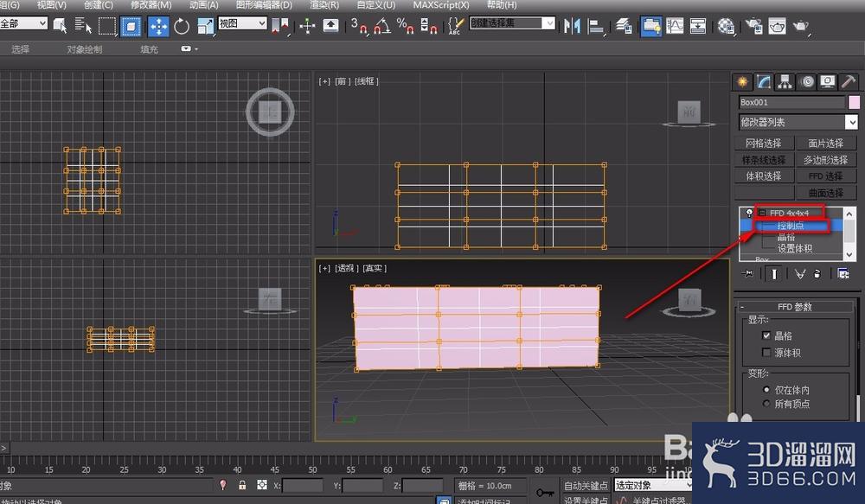Activate the Select and Move tool
Image resolution: width=865 pixels, height=504 pixels.
click(158, 26)
